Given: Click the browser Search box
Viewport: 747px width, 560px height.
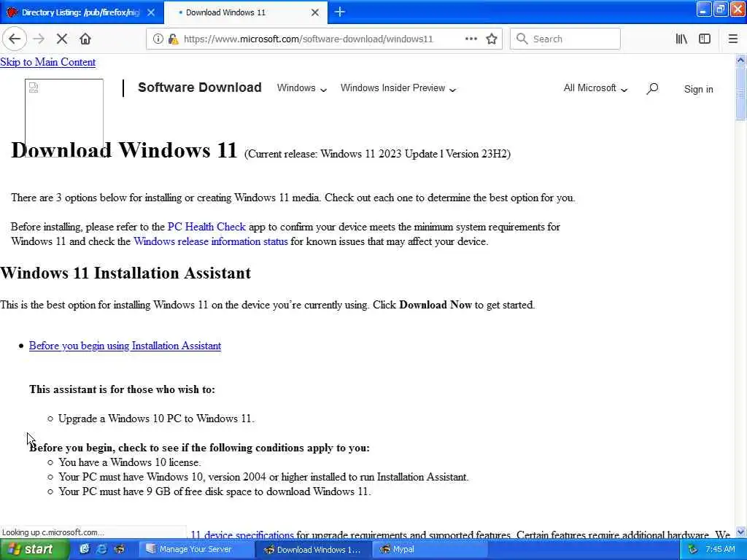Looking at the screenshot, I should click(x=565, y=39).
